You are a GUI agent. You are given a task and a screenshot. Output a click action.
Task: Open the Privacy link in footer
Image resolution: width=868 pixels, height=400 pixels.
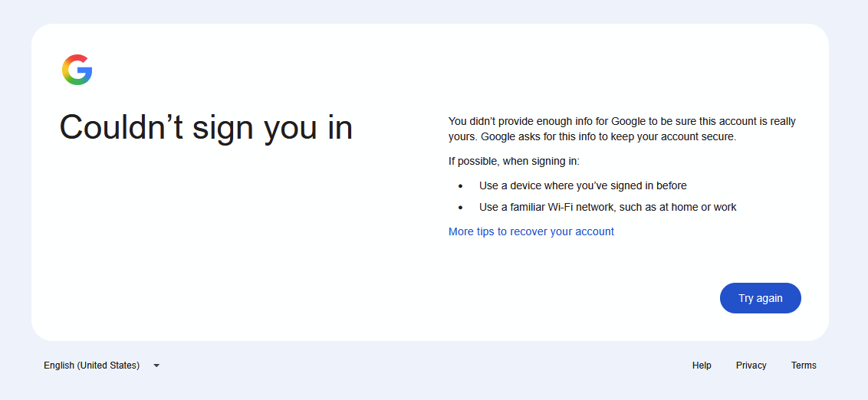coord(751,366)
